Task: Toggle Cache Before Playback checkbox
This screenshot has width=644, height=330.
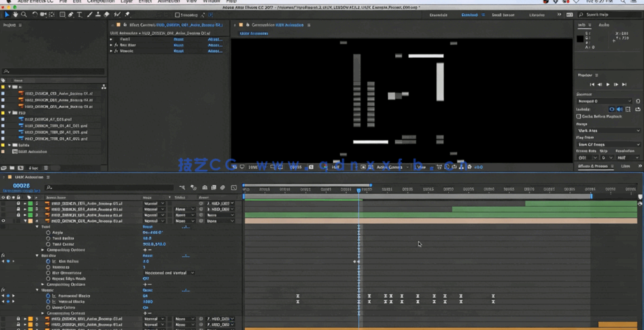Action: click(x=579, y=116)
